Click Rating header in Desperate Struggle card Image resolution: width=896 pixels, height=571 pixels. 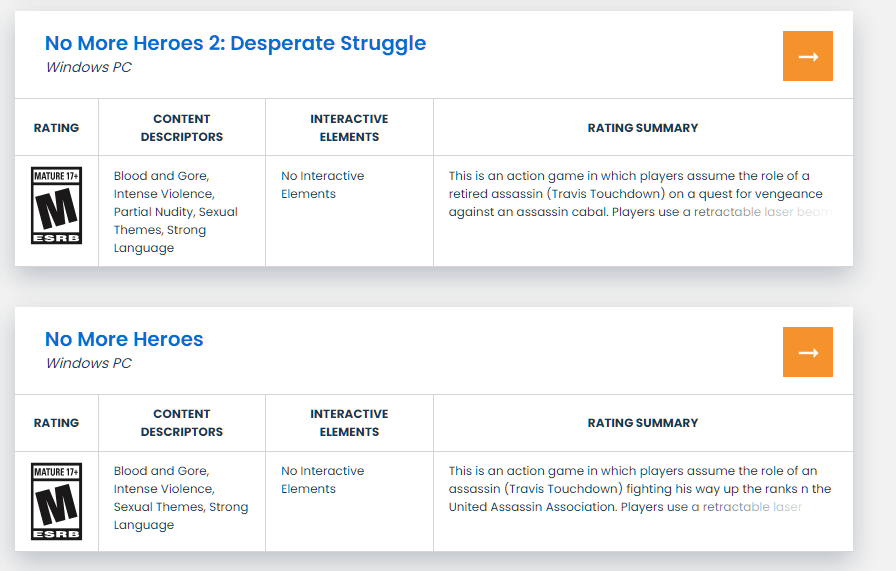pyautogui.click(x=56, y=128)
